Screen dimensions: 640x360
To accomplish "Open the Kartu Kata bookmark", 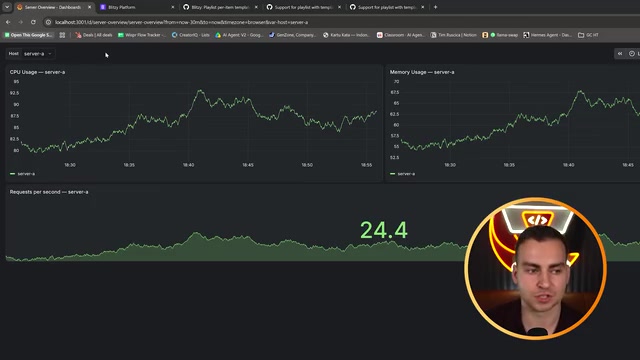I will click(347, 35).
